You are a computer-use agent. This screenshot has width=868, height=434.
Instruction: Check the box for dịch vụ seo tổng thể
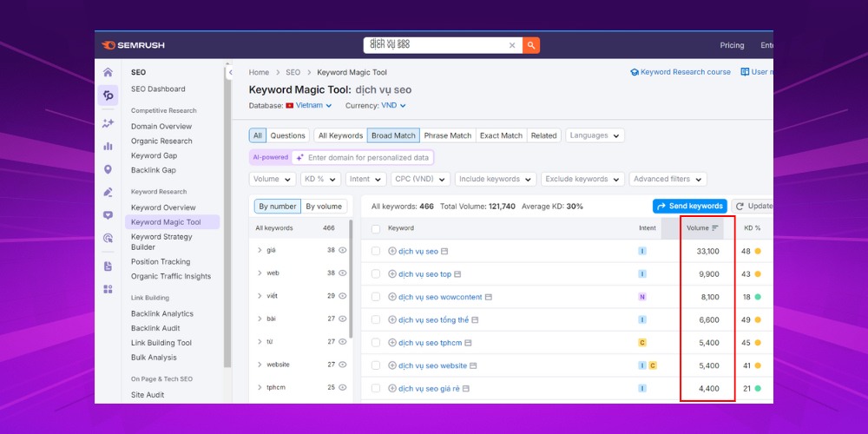tap(376, 320)
